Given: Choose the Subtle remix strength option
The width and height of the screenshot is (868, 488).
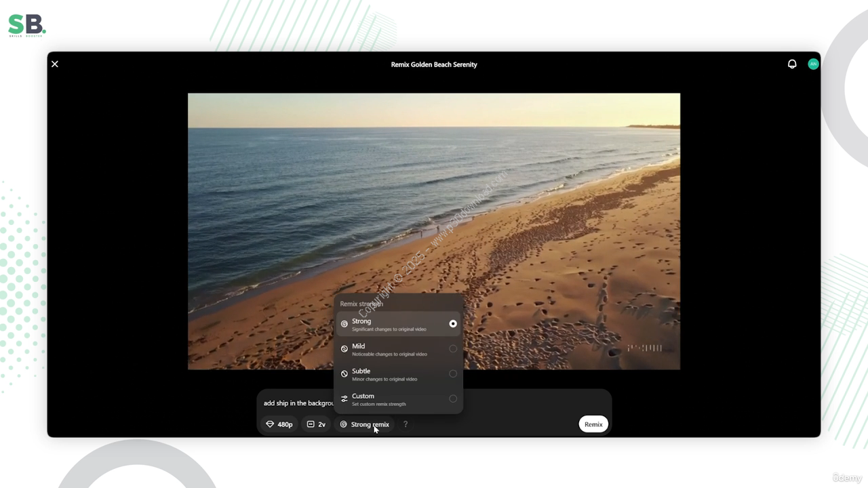Looking at the screenshot, I should tap(399, 374).
